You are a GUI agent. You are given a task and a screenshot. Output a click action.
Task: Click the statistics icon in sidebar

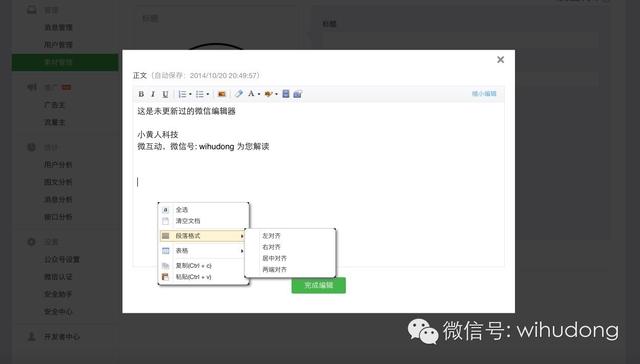coord(31,147)
